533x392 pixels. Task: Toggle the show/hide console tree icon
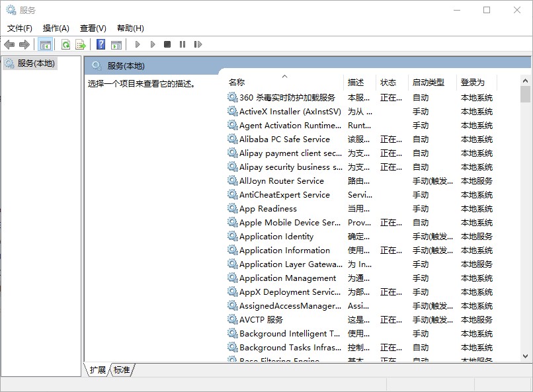(x=45, y=44)
